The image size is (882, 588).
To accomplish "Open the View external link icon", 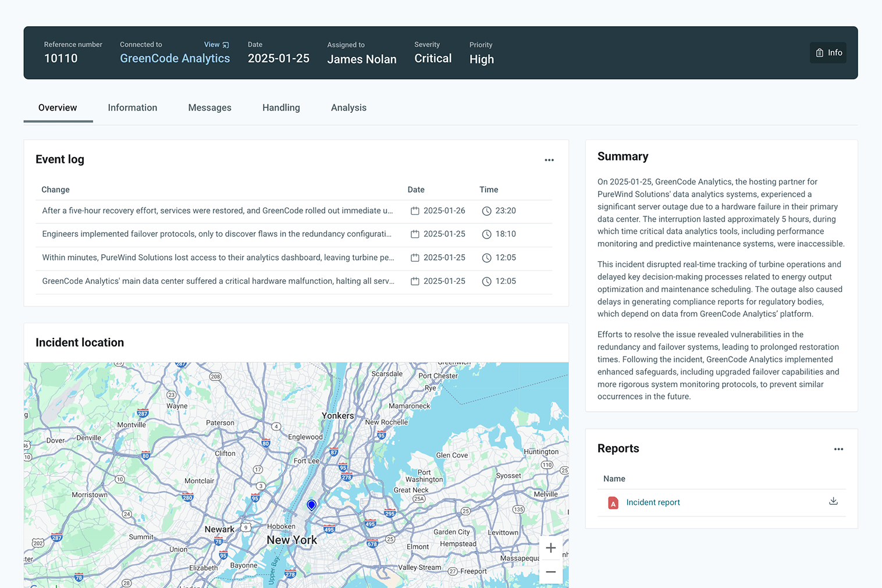I will [x=226, y=45].
